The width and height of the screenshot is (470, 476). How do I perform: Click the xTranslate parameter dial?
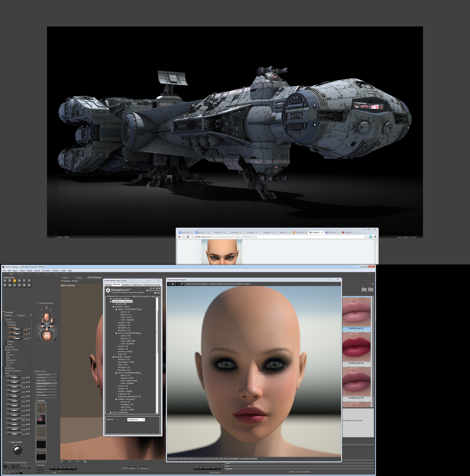(x=16, y=329)
